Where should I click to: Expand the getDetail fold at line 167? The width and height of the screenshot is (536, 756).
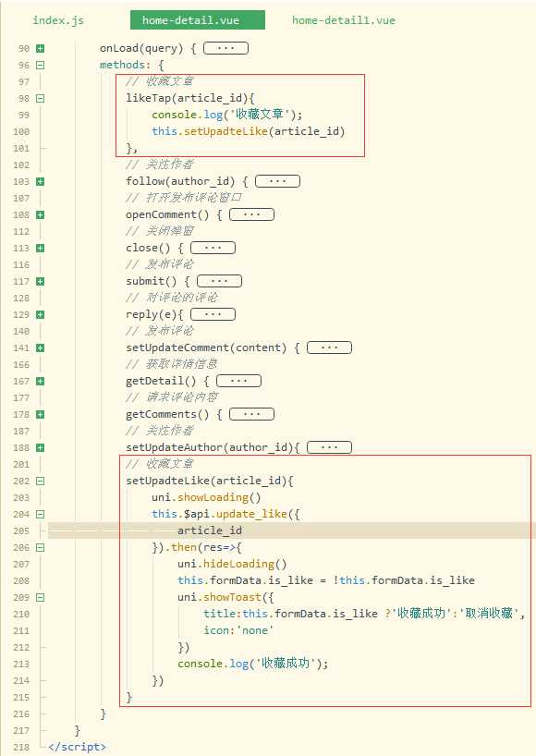(41, 381)
